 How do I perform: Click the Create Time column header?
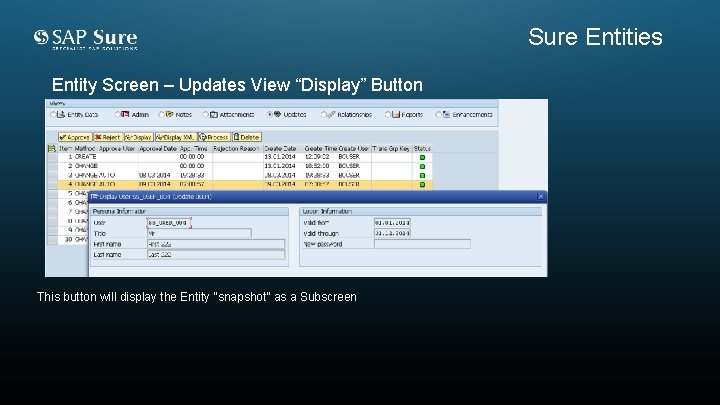point(320,148)
